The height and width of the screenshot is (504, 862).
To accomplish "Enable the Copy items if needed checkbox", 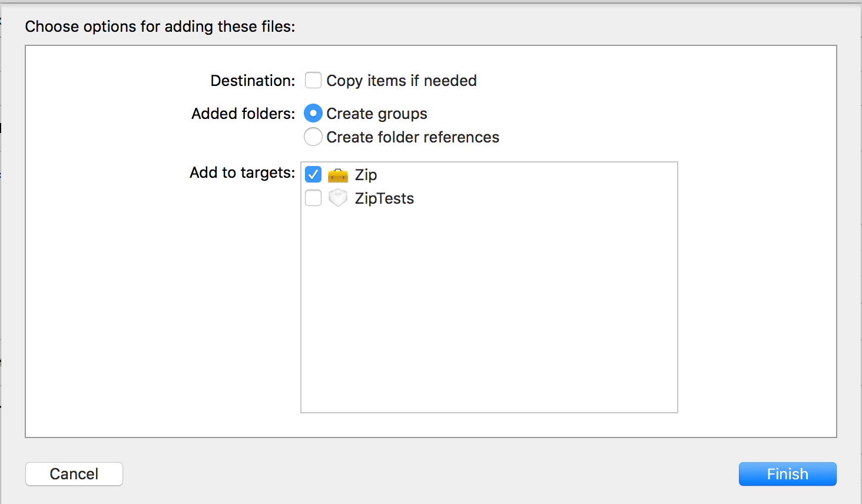I will click(313, 80).
